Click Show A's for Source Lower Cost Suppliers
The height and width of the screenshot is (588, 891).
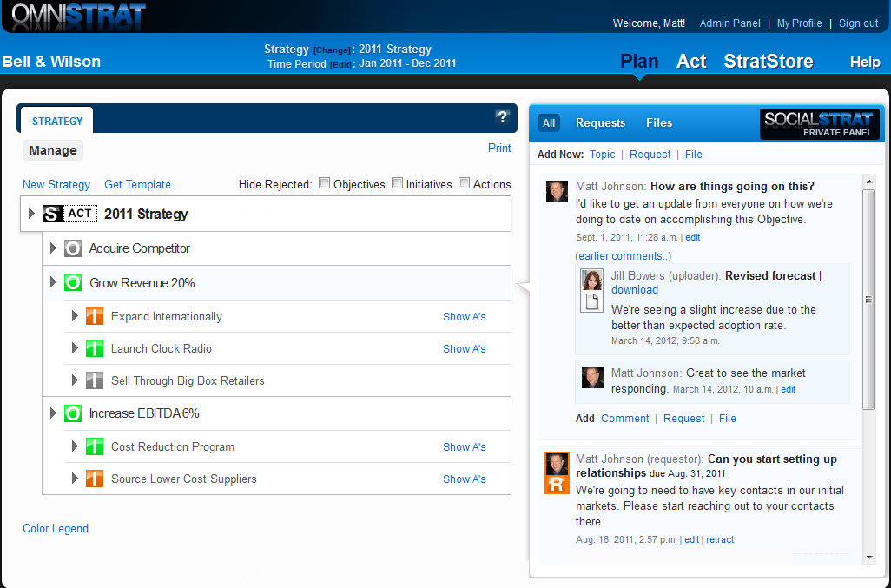(465, 479)
